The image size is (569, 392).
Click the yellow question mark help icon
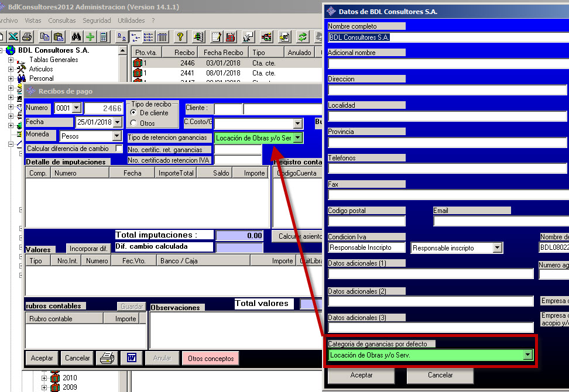(x=180, y=37)
